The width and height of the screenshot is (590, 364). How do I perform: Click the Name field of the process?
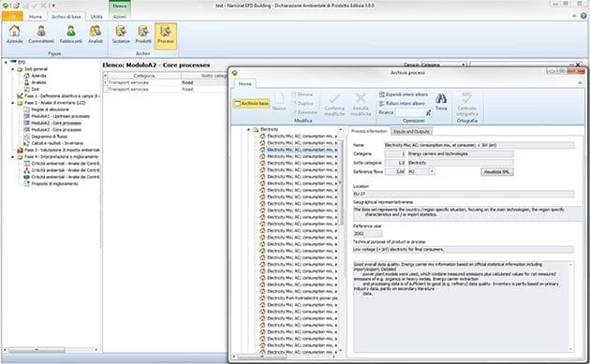(479, 145)
